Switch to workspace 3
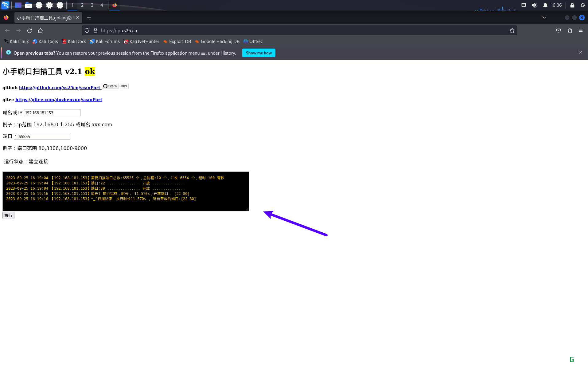 tap(92, 5)
